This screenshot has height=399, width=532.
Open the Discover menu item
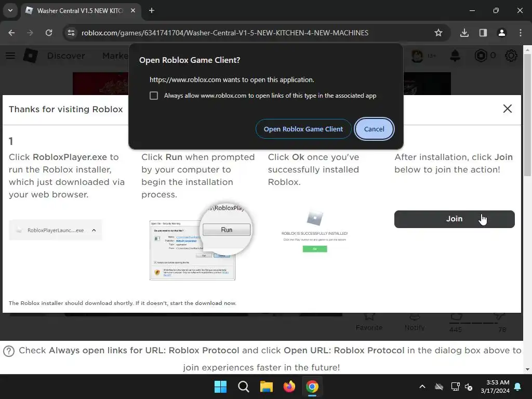(x=66, y=56)
